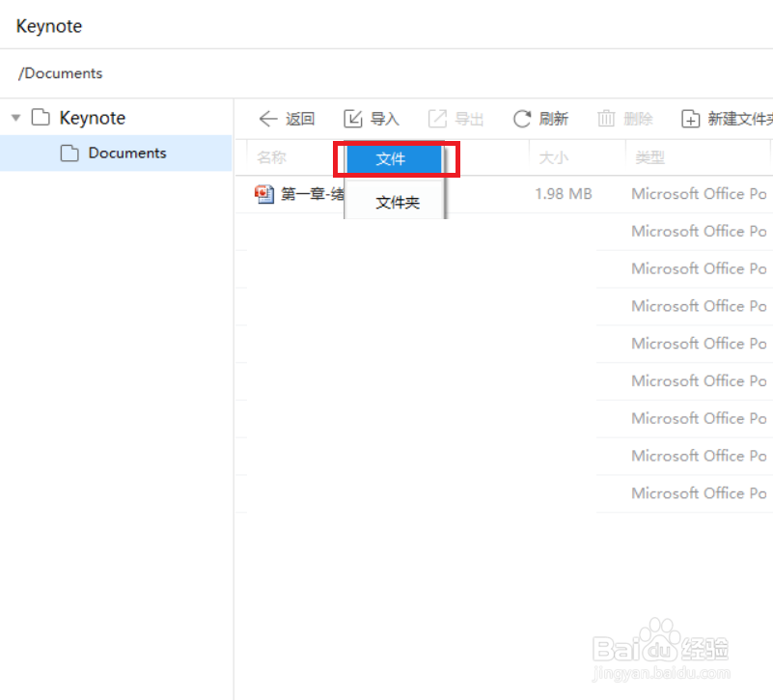Select the Keynote root folder
Image resolution: width=773 pixels, height=700 pixels.
pyautogui.click(x=93, y=118)
